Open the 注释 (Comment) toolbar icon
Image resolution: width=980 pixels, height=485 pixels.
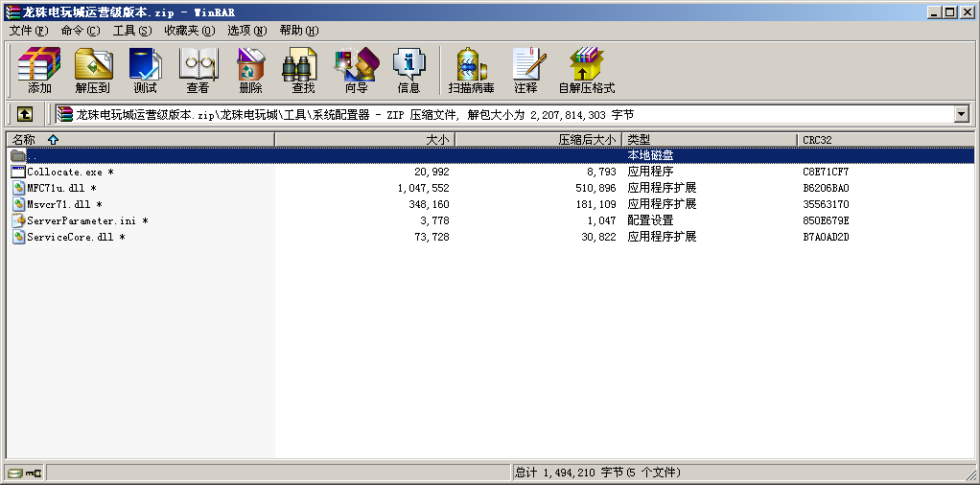(525, 69)
